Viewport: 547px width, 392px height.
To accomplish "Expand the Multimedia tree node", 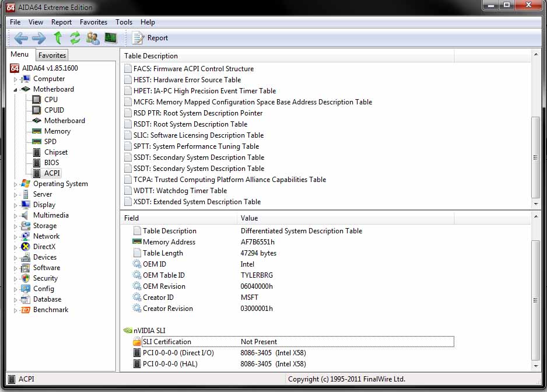I will [15, 216].
